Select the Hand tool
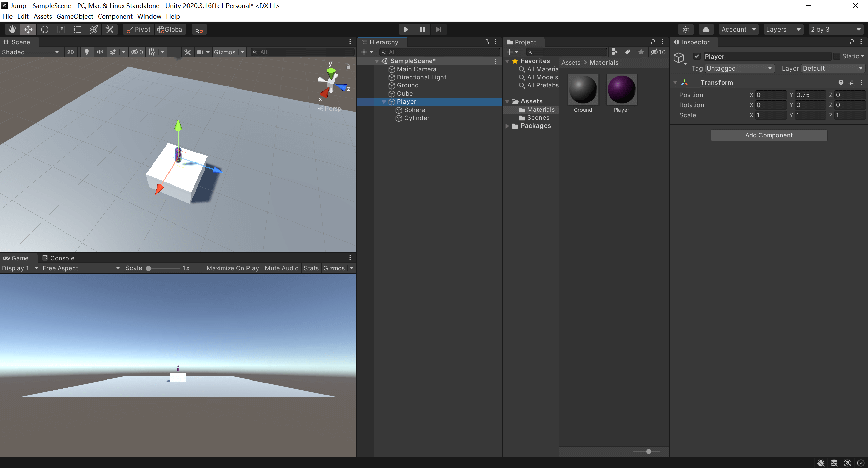Screen dimensions: 868x468 (12, 30)
